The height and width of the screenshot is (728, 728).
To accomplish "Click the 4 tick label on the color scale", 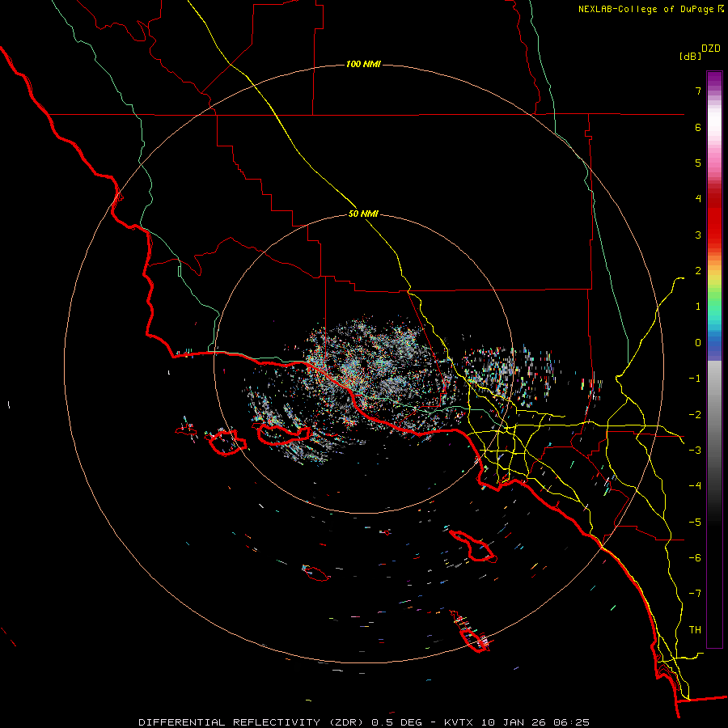I will 698,199.
